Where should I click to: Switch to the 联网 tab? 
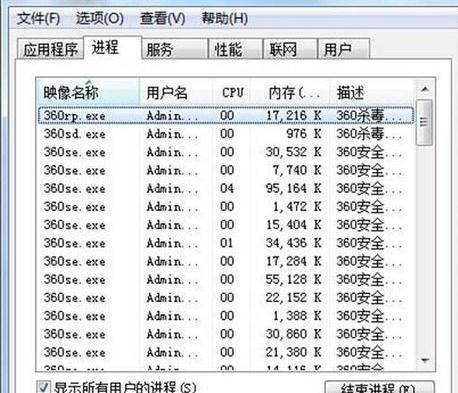290,49
